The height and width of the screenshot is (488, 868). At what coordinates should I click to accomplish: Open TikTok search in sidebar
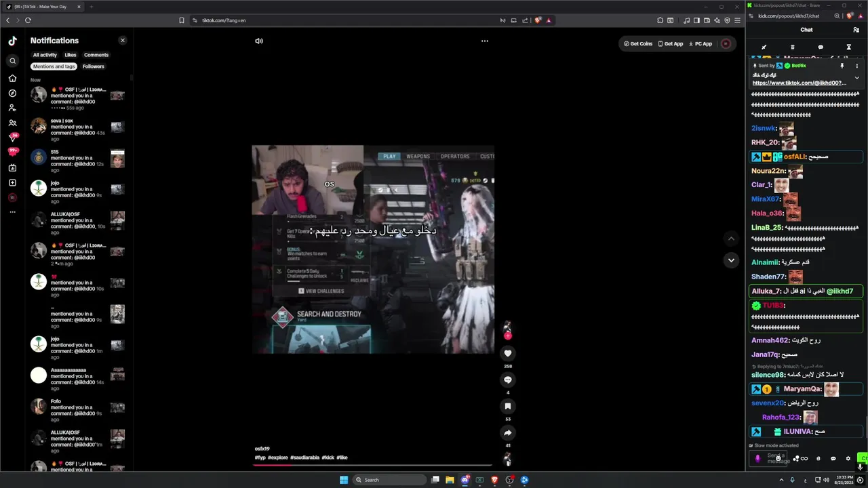point(12,61)
